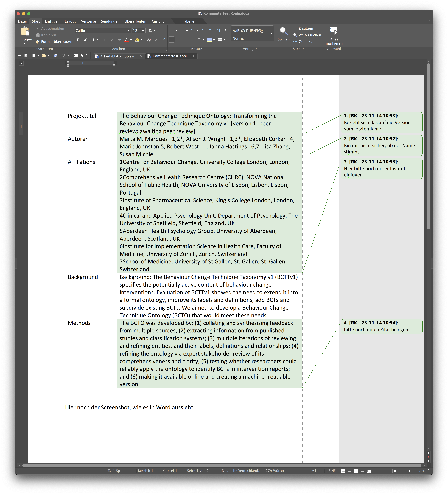
Task: Click the save disk icon in quick toolbar
Action: click(x=55, y=56)
